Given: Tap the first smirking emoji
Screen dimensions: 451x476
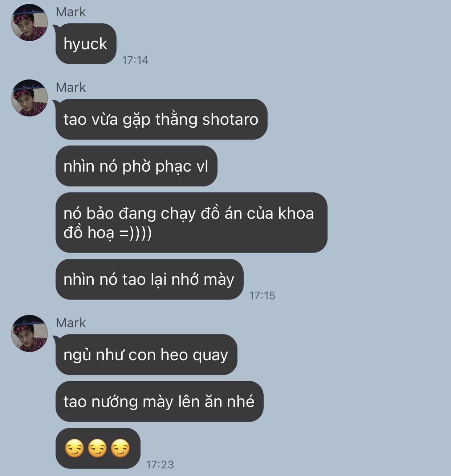Looking at the screenshot, I should tap(74, 448).
